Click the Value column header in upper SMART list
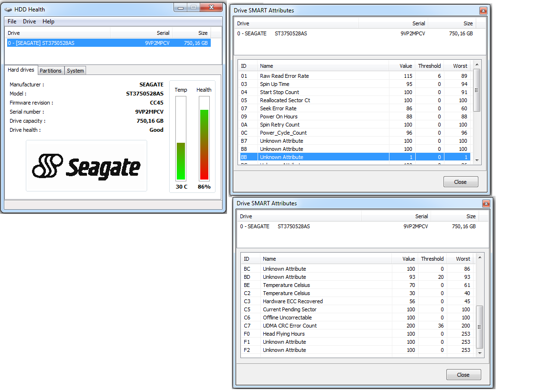Image resolution: width=540 pixels, height=392 pixels. pos(402,66)
